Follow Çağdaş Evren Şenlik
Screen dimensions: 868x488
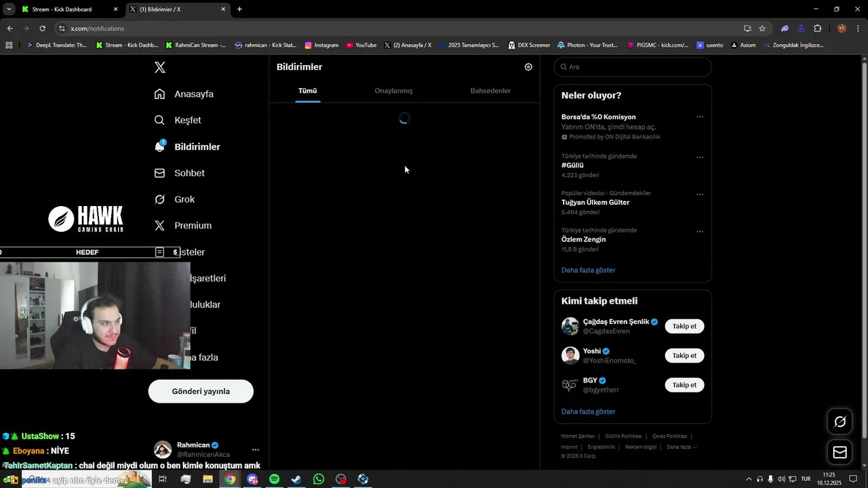[684, 326]
